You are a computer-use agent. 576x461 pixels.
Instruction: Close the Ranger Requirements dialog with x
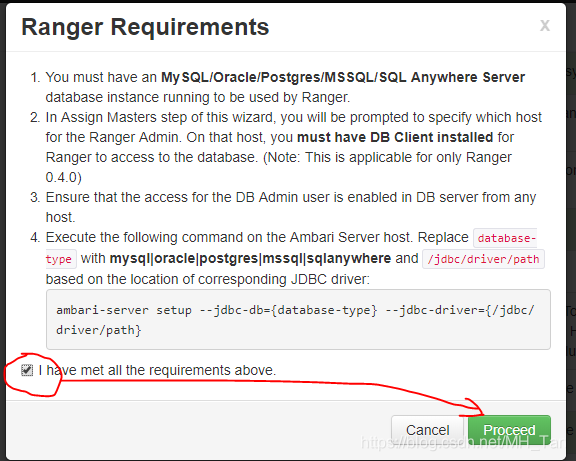pos(545,26)
